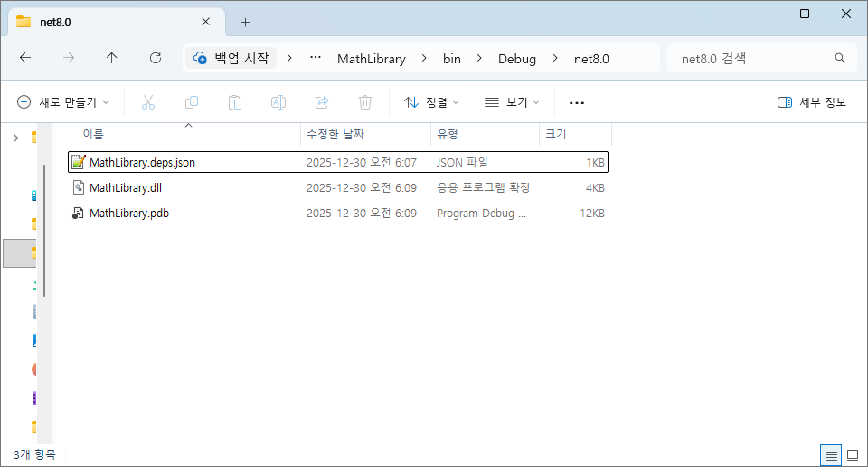Image resolution: width=868 pixels, height=467 pixels.
Task: Open the 새로 만들기 dropdown menu
Action: click(x=63, y=102)
